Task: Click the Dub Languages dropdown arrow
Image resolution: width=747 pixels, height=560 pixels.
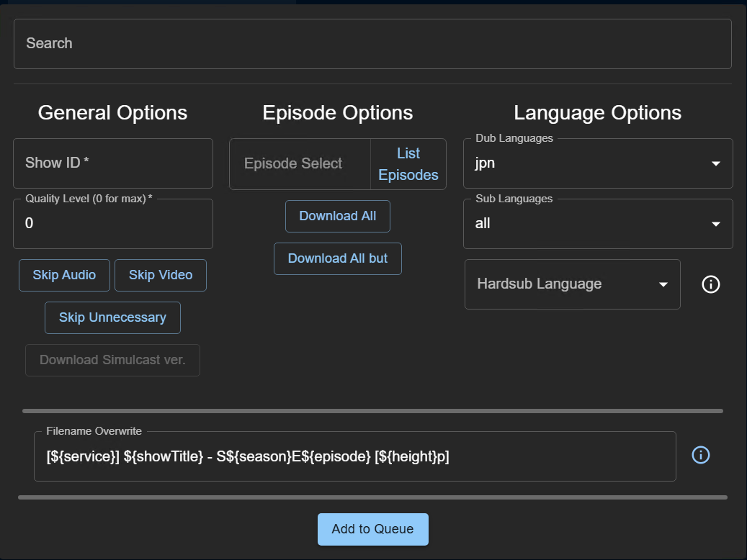Action: pos(715,163)
